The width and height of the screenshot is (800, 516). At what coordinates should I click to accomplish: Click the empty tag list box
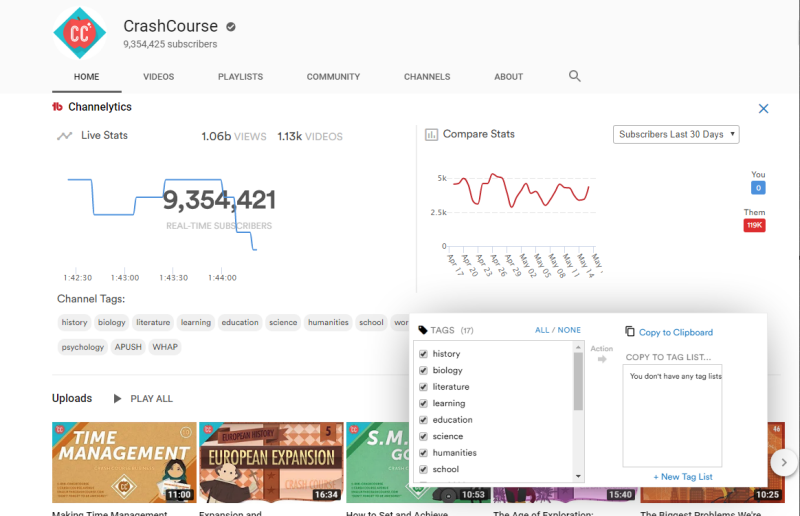[x=672, y=415]
